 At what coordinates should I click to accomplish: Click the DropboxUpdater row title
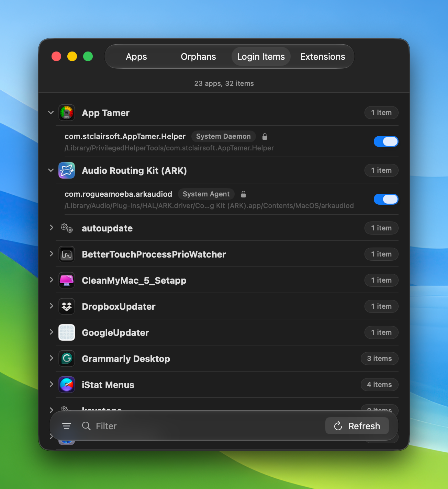coord(119,307)
